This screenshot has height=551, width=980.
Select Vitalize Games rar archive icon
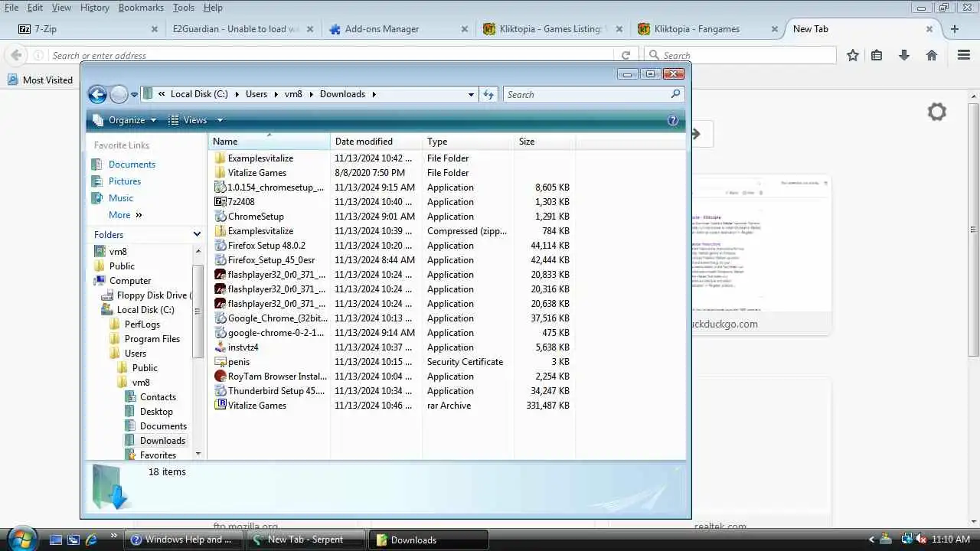point(220,406)
